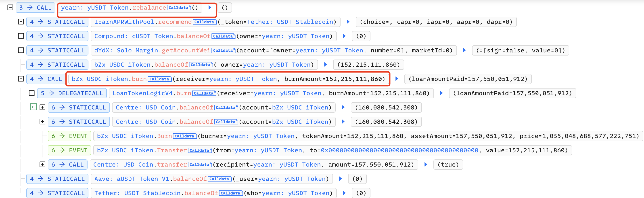Image resolution: width=644 pixels, height=198 pixels.
Task: Open Calldata badge on LoanTokenLogicV4.burn
Action: [x=204, y=93]
